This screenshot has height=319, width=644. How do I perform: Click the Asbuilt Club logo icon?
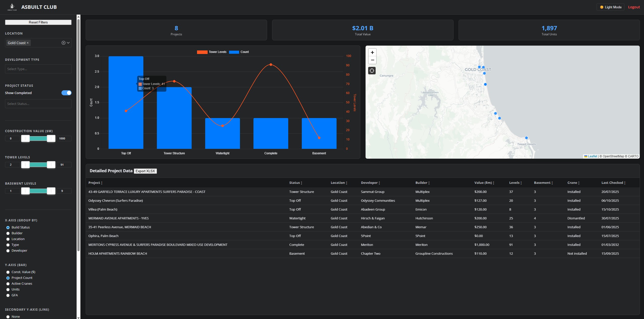[12, 7]
